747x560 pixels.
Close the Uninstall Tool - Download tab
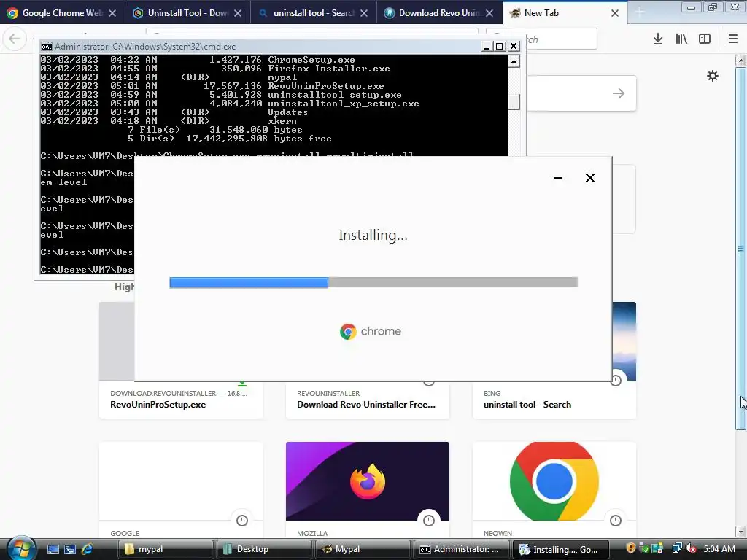click(x=238, y=13)
